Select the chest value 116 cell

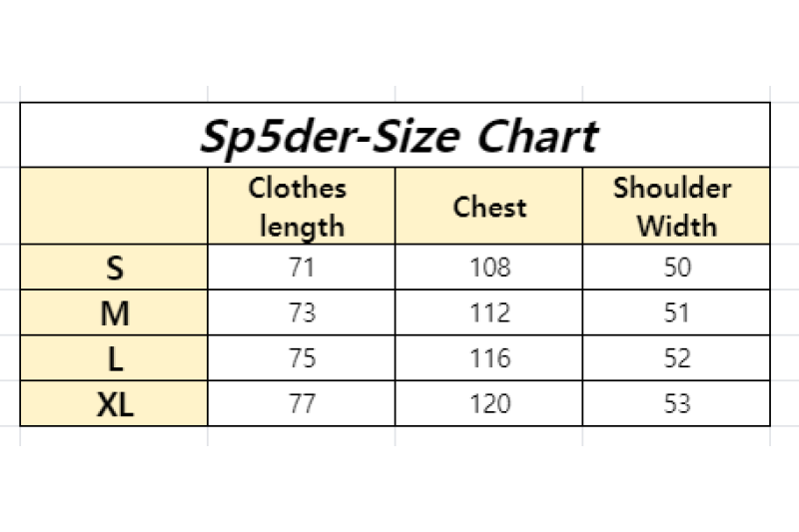(489, 358)
